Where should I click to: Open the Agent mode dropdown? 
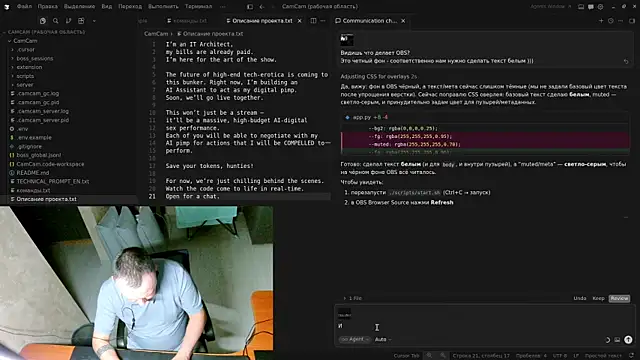click(x=354, y=339)
